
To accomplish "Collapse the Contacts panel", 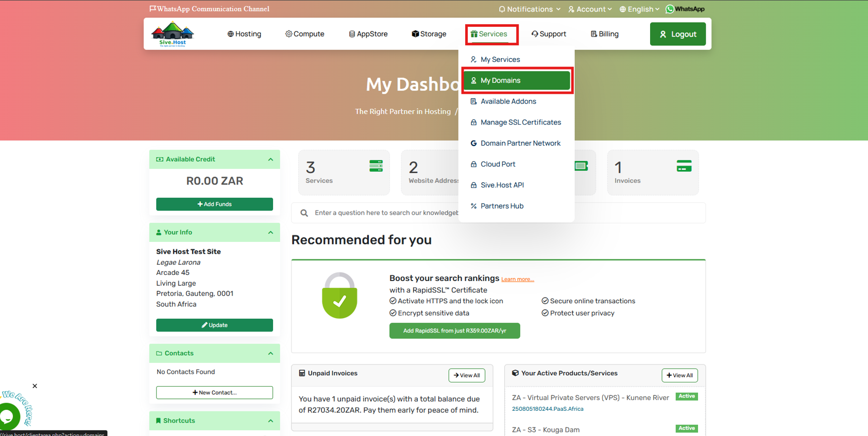I will click(270, 354).
